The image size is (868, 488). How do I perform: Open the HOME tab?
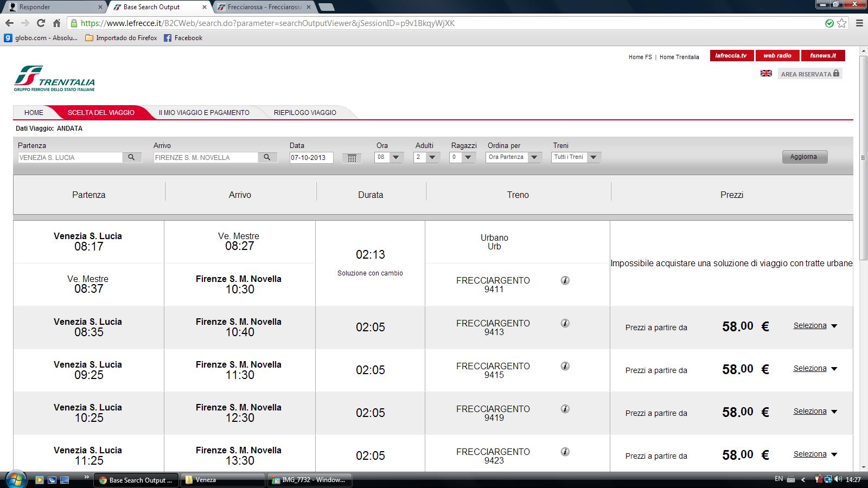[34, 112]
